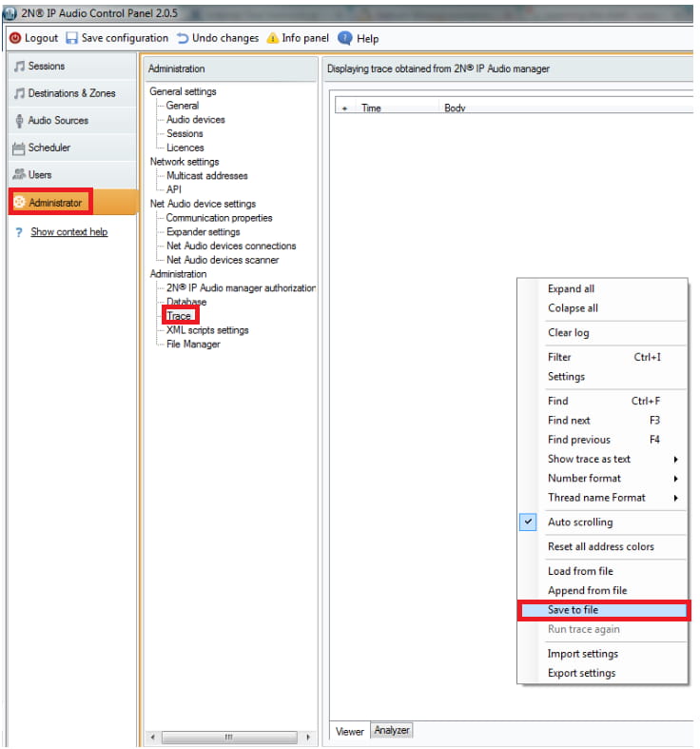
Task: Select Expander settings tree item
Action: click(x=204, y=231)
